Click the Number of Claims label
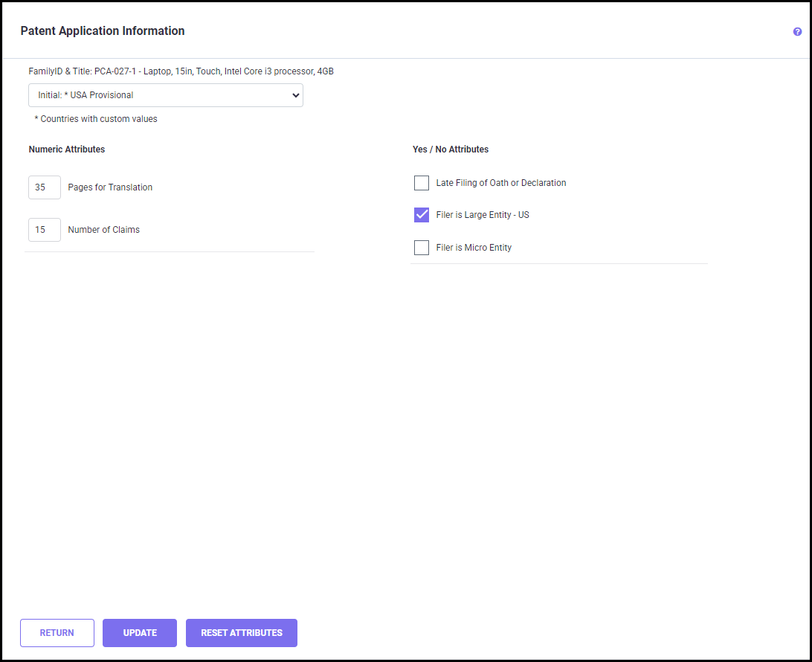 103,230
